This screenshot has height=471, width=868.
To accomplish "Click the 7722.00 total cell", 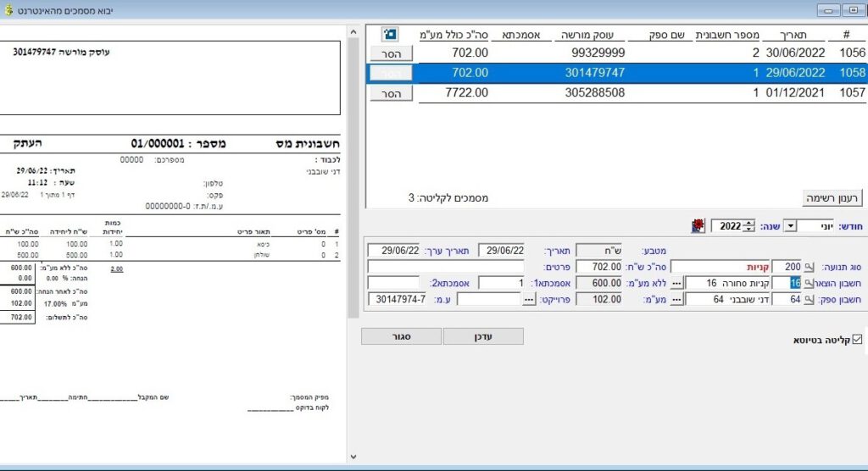I will point(467,93).
